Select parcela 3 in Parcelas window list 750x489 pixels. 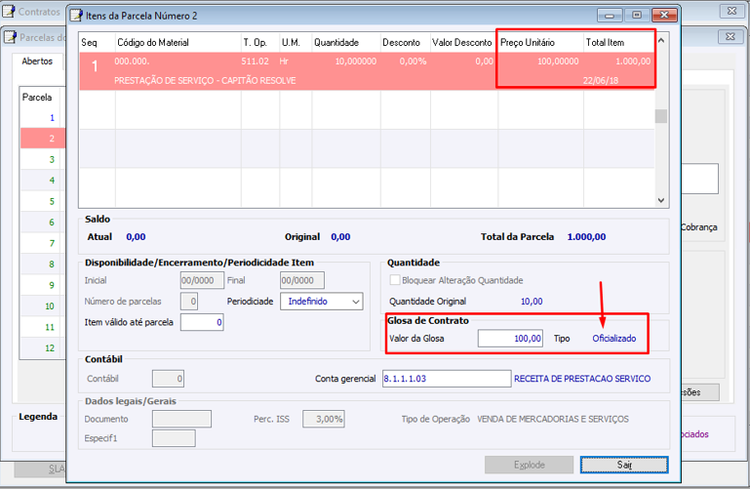(42, 159)
